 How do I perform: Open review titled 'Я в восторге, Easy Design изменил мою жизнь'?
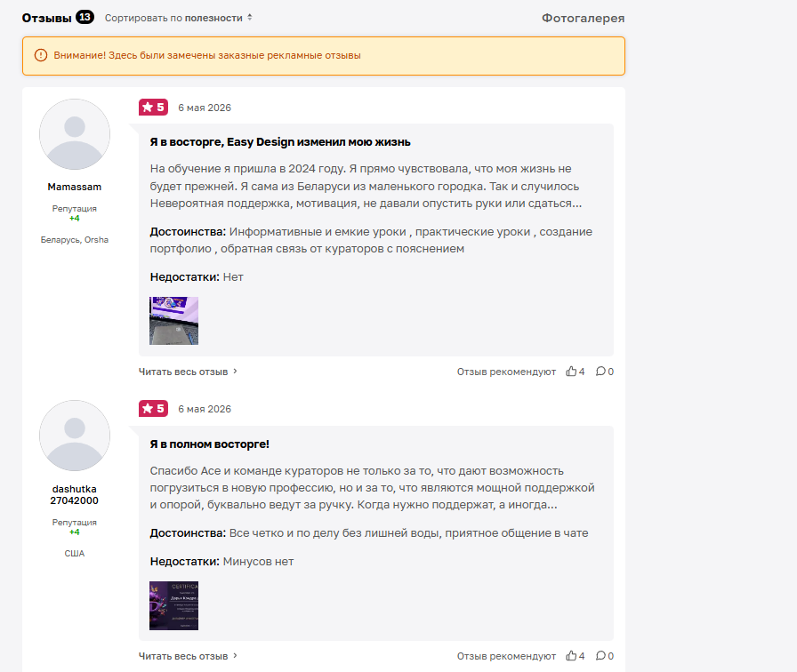coord(280,142)
